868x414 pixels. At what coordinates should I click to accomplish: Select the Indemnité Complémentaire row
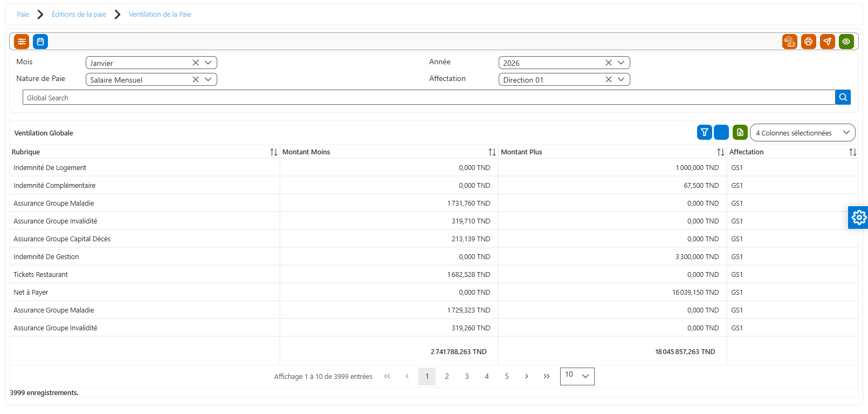click(x=434, y=185)
